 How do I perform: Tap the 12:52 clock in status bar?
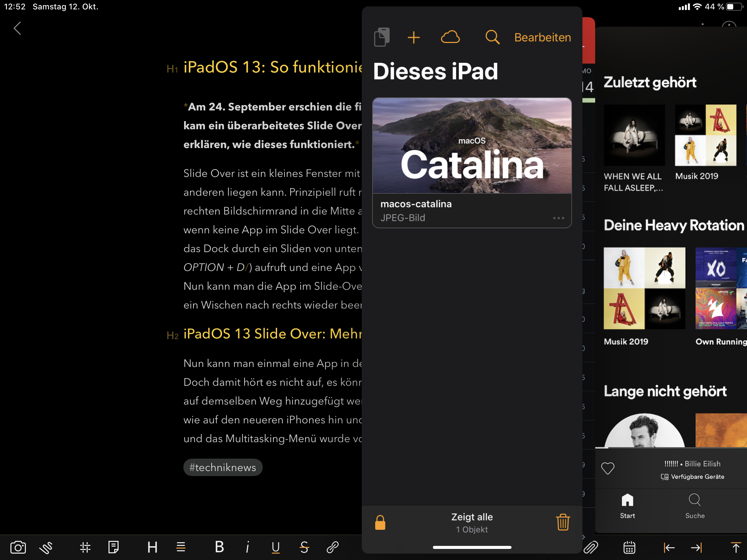click(15, 7)
